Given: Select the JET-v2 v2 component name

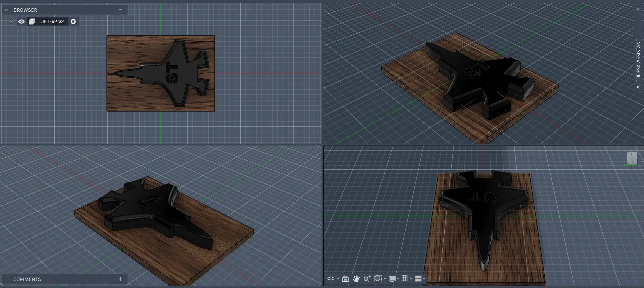Looking at the screenshot, I should tap(52, 22).
